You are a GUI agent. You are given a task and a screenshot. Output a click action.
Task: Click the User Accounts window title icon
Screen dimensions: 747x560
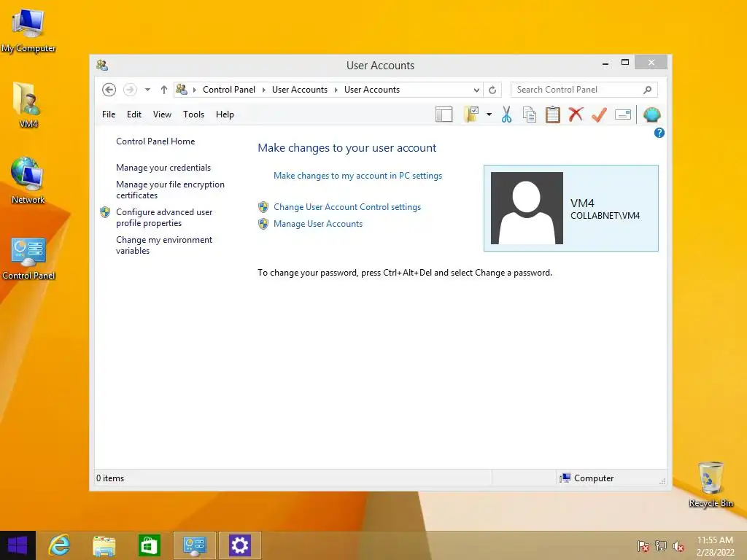coord(102,65)
